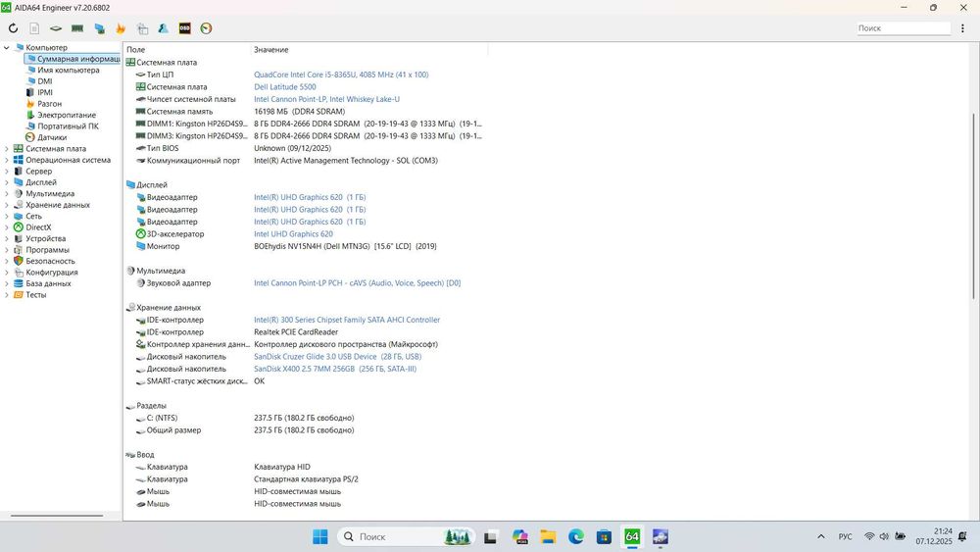
Task: Select the C: (NTFS) partition row
Action: coord(305,419)
